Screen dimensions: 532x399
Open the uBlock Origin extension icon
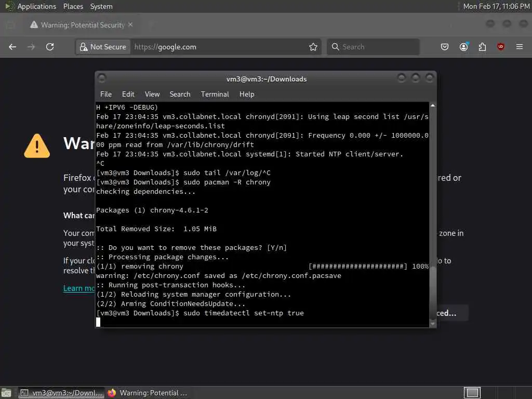pos(500,47)
